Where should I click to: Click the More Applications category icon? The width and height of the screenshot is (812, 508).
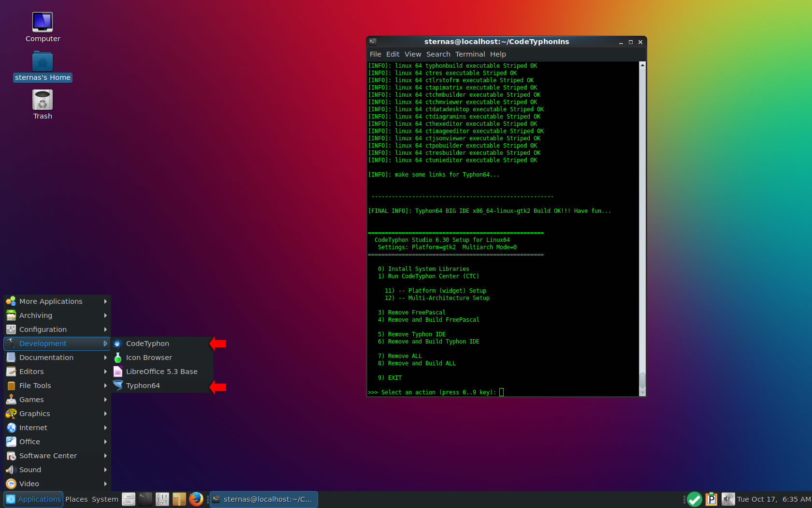[11, 301]
